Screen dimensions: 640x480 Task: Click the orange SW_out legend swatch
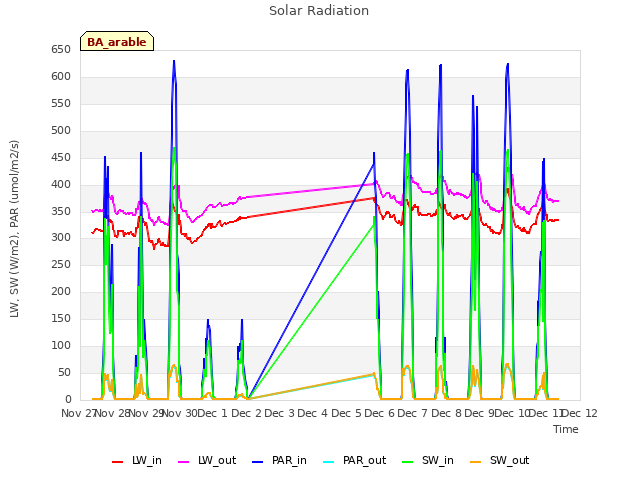pos(476,462)
